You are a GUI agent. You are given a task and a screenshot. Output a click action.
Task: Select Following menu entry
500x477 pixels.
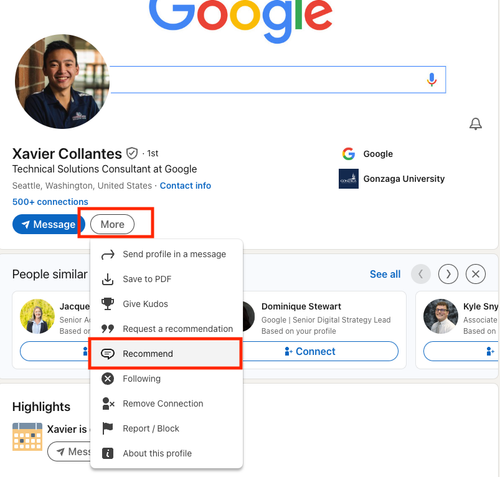[x=166, y=379]
